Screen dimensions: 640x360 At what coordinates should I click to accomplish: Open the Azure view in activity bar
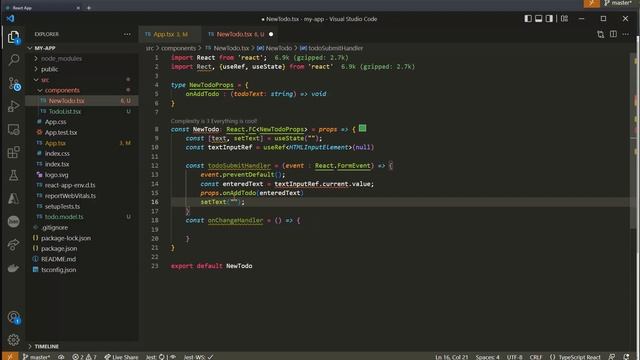13,198
